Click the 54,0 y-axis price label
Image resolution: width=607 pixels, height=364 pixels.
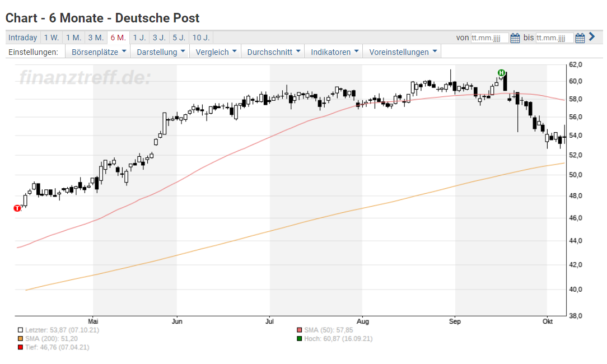click(576, 136)
